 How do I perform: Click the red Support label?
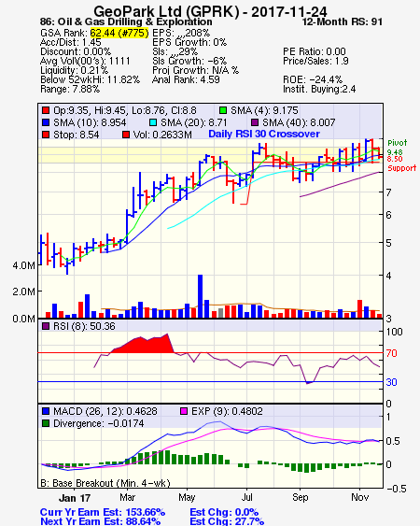402,168
